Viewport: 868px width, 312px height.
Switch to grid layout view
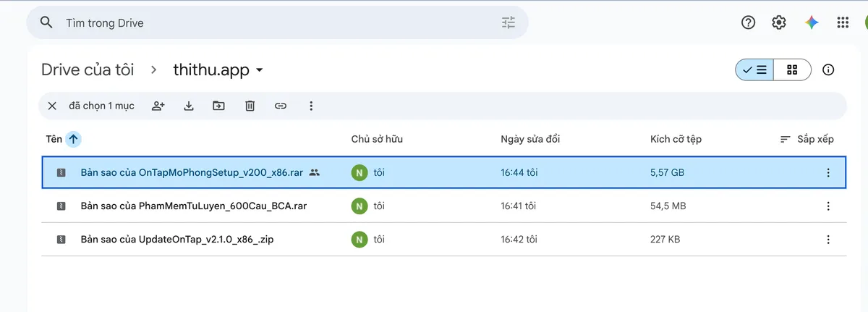coord(792,69)
